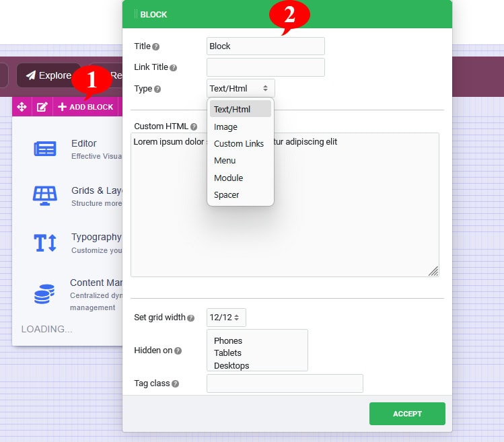Select Phones in the Hidden on list
The height and width of the screenshot is (442, 504).
point(228,340)
